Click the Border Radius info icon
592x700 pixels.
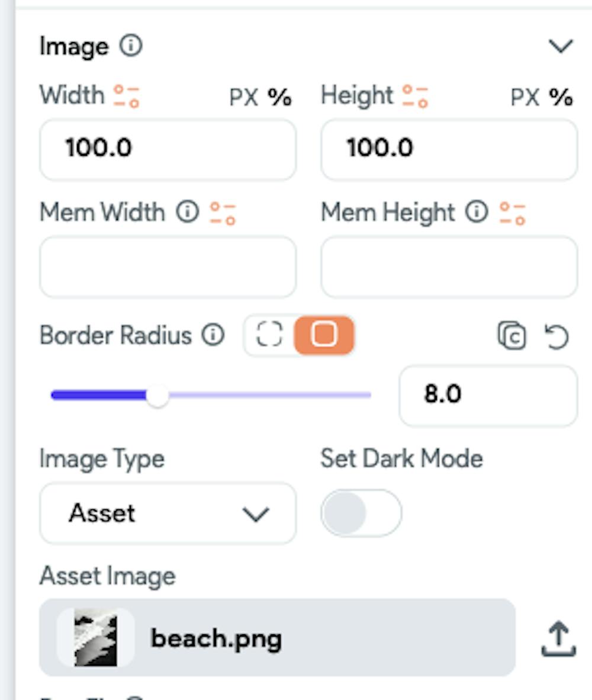pyautogui.click(x=213, y=335)
